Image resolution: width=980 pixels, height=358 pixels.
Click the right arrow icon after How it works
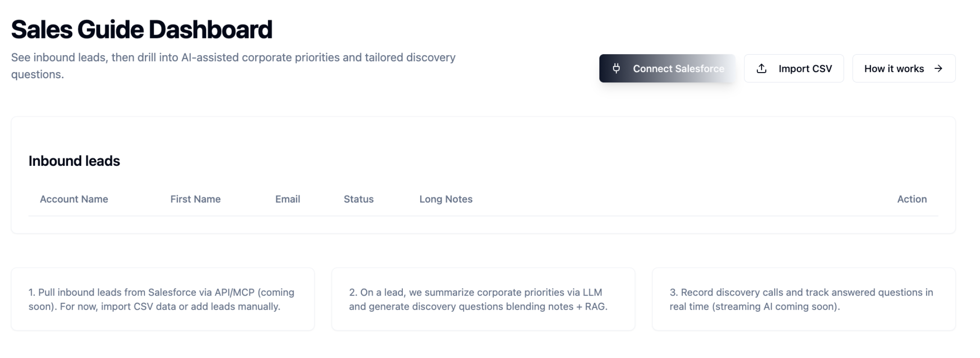coord(939,68)
